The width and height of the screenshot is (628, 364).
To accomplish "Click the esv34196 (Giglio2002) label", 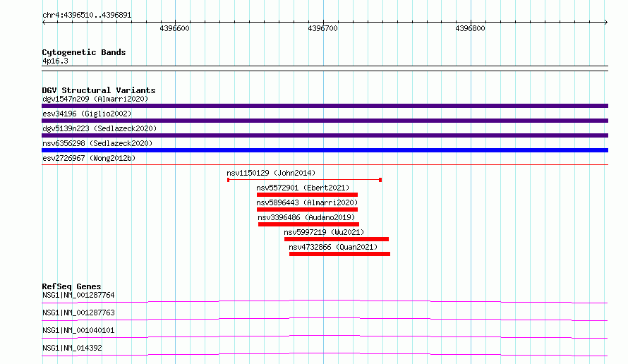I will pos(87,114).
